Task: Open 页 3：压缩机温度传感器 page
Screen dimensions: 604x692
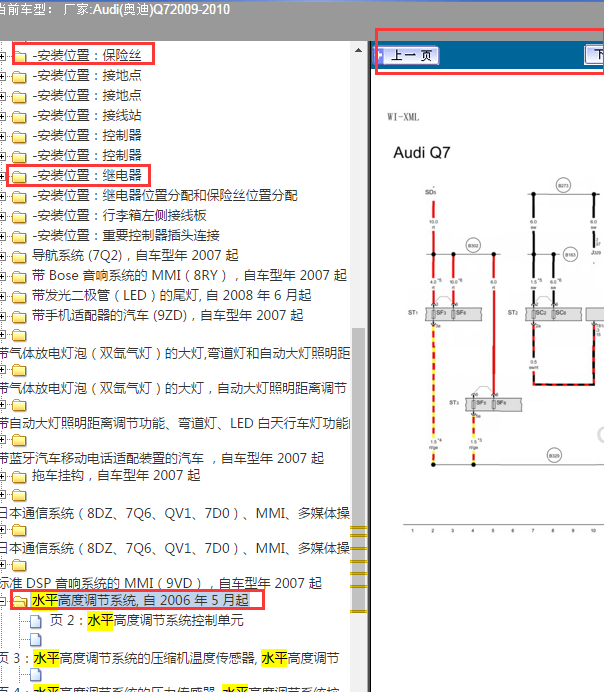Action: tap(169, 658)
